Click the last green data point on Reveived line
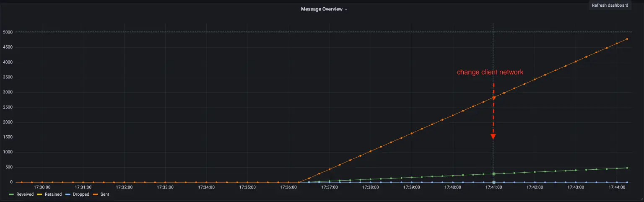The width and height of the screenshot is (644, 202). click(x=627, y=168)
